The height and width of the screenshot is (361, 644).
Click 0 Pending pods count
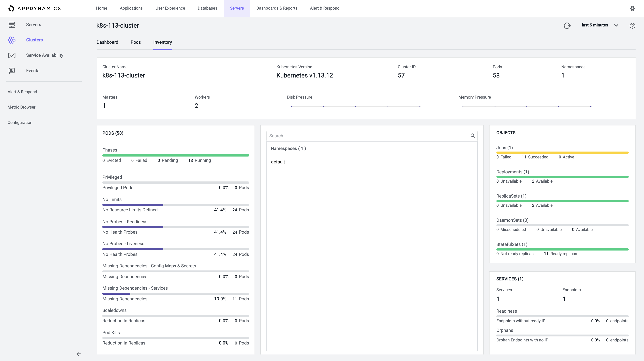[168, 160]
